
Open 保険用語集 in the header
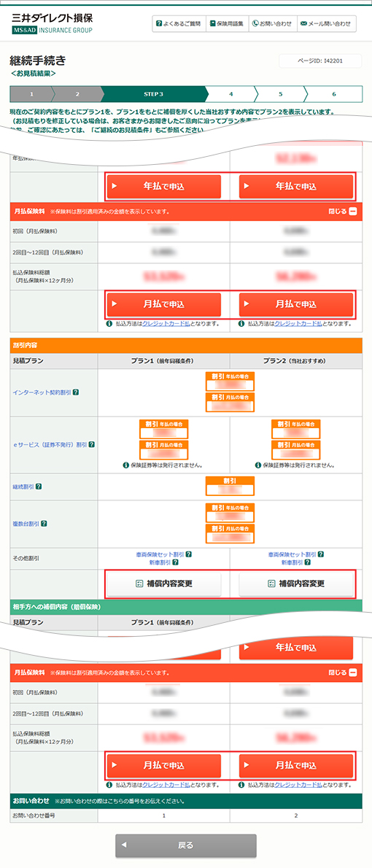click(x=227, y=24)
